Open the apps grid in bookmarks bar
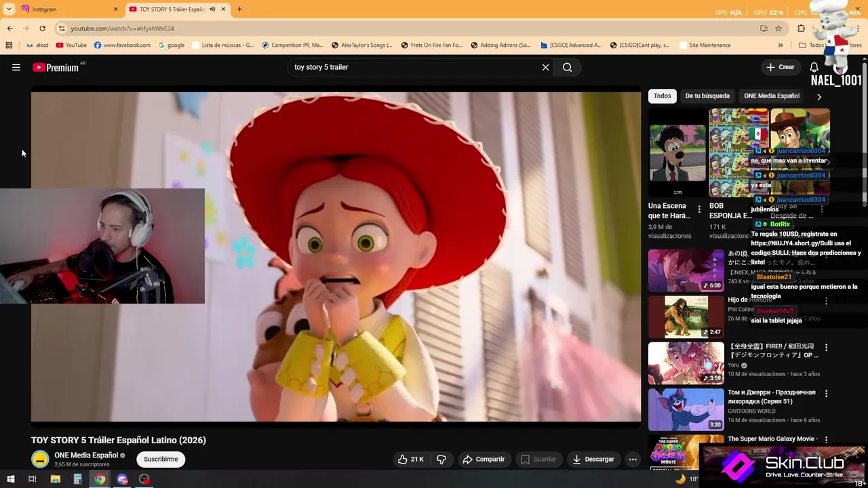The height and width of the screenshot is (488, 868). tap(9, 45)
